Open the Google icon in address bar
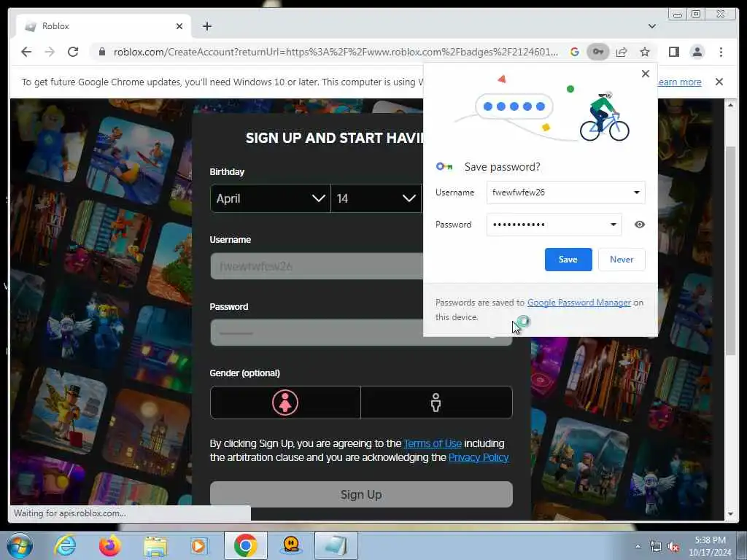This screenshot has height=560, width=747. pos(575,52)
